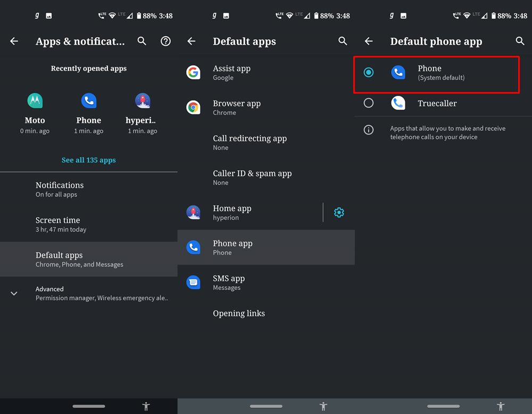Go back from Default apps screen
Image resolution: width=532 pixels, height=414 pixels.
192,41
